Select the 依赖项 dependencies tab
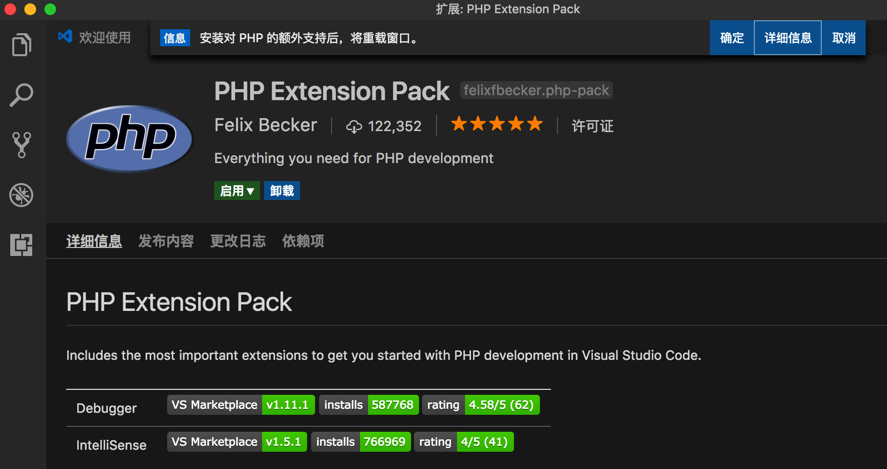 coord(303,241)
